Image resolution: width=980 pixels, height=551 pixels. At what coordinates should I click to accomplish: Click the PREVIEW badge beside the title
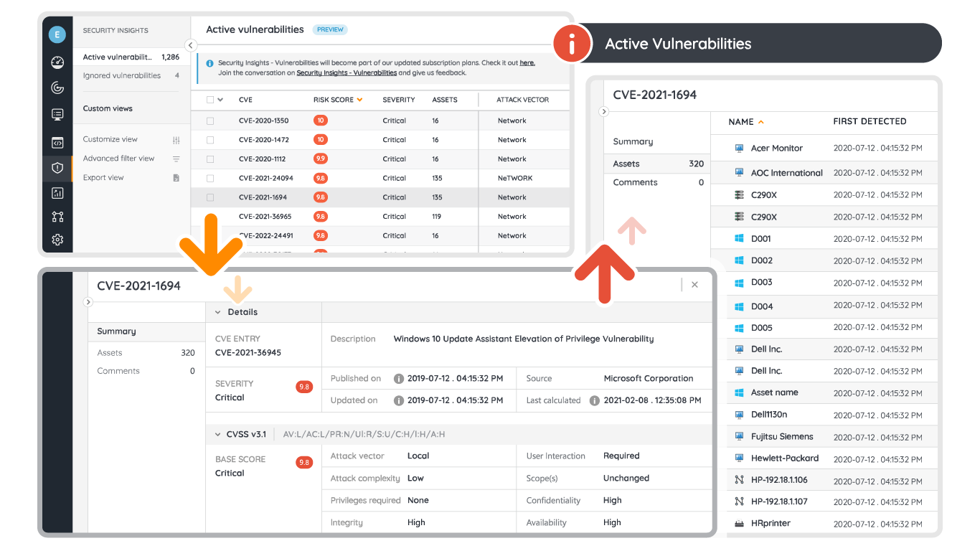pos(330,29)
